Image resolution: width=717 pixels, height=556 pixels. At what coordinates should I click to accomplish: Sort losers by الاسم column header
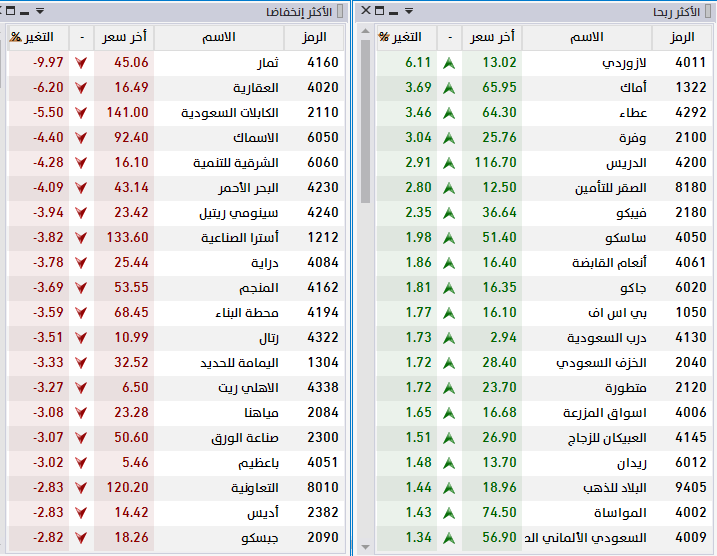219,37
